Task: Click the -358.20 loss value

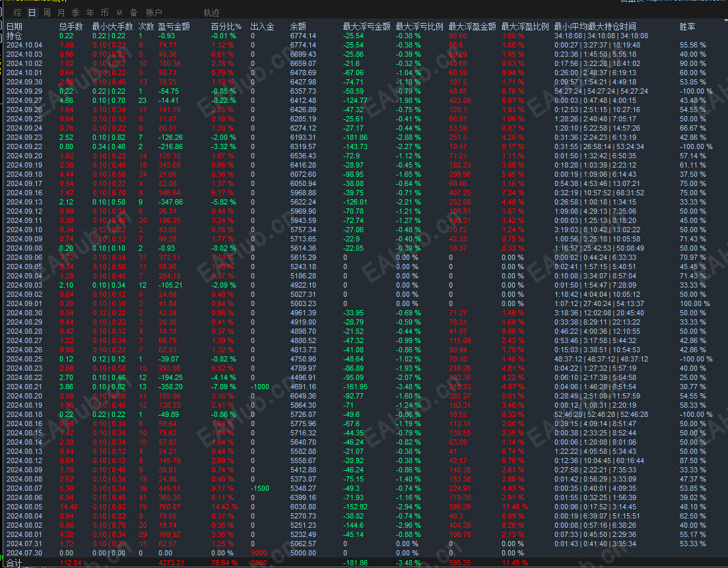Action: coord(170,387)
